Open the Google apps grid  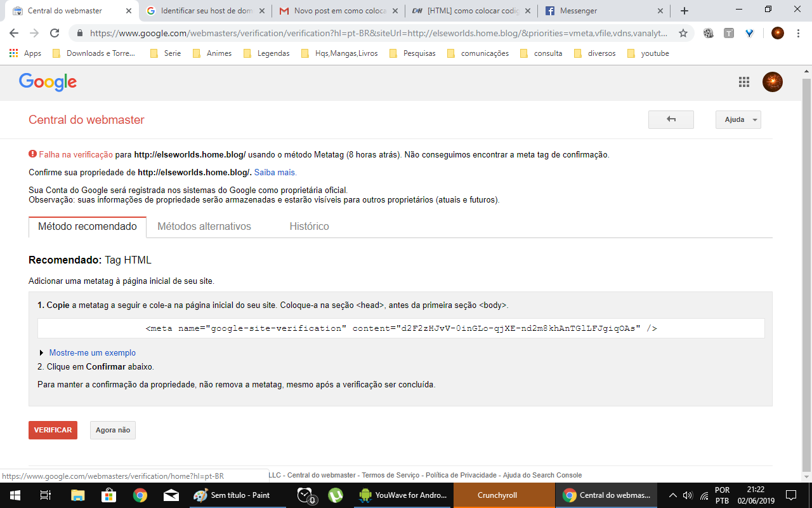coord(744,82)
